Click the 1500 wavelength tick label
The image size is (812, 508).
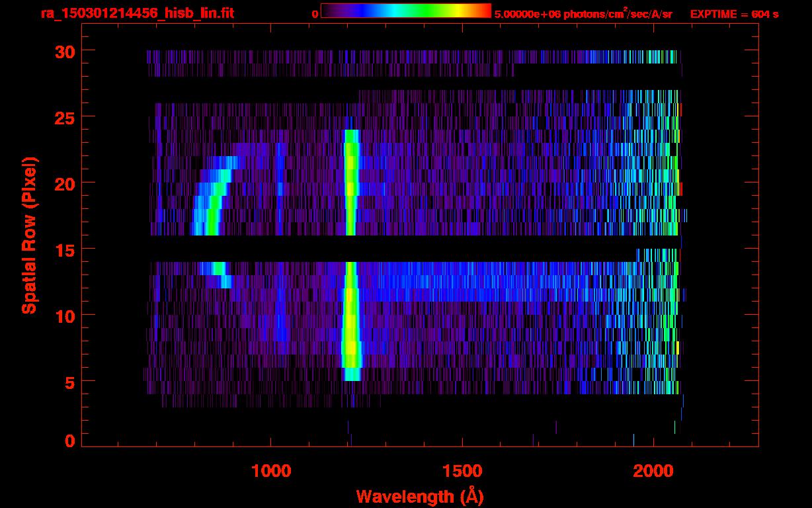(x=462, y=471)
